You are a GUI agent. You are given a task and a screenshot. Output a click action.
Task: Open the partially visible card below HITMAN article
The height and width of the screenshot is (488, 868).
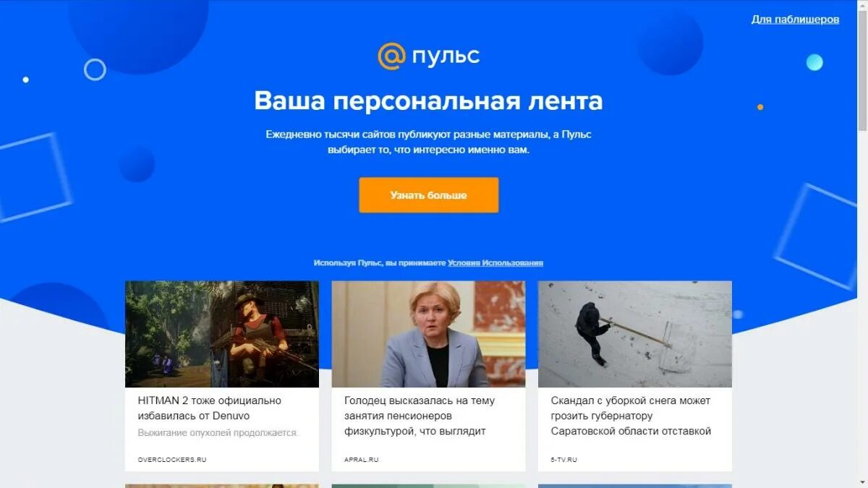222,486
